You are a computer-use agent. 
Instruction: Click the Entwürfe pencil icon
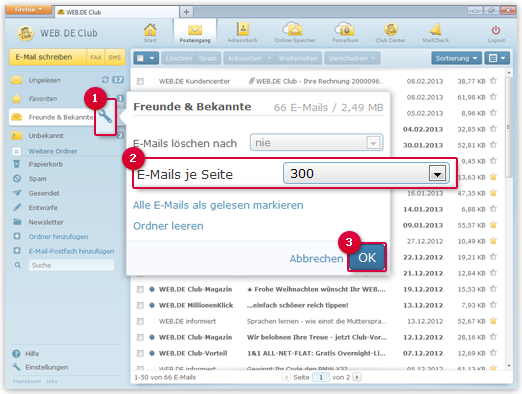(17, 207)
